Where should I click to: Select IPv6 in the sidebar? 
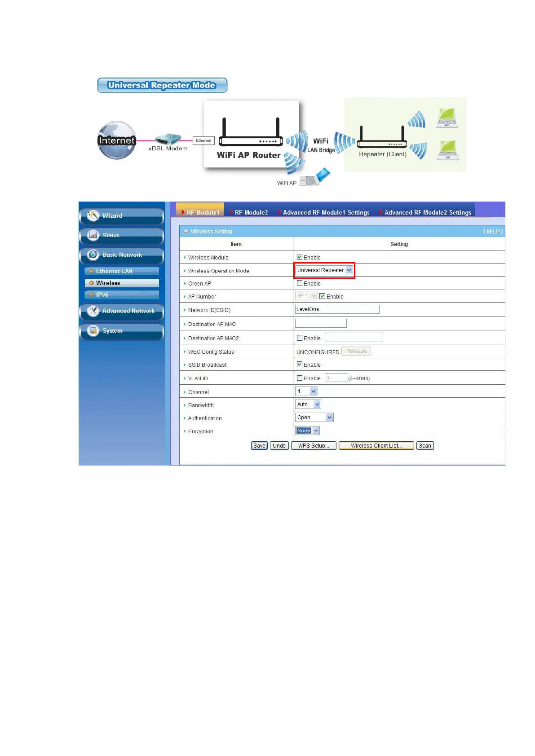tap(122, 294)
